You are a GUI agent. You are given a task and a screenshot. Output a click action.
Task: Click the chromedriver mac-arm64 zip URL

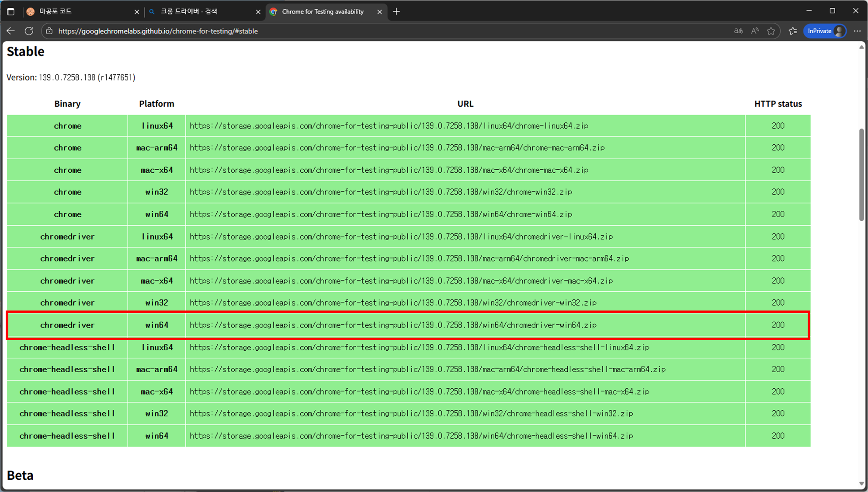pos(410,258)
